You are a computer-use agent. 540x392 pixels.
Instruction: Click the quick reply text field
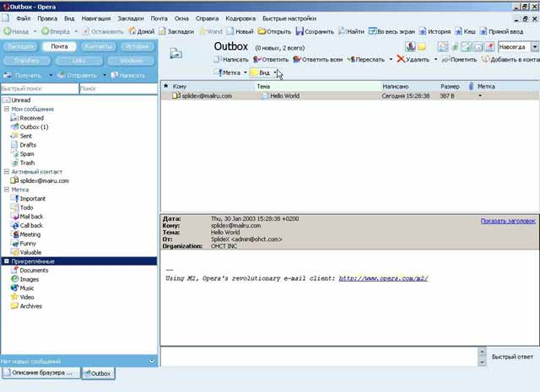coord(319,357)
